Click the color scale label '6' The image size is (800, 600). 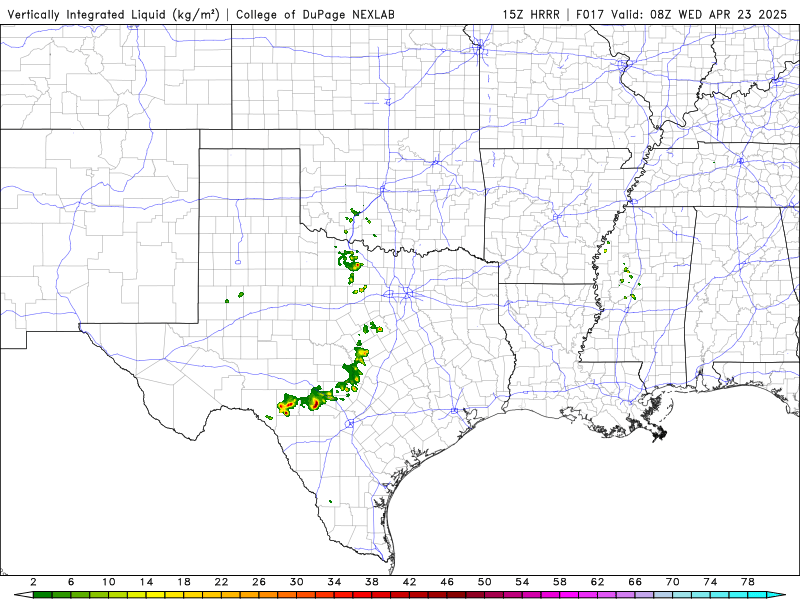(x=71, y=582)
